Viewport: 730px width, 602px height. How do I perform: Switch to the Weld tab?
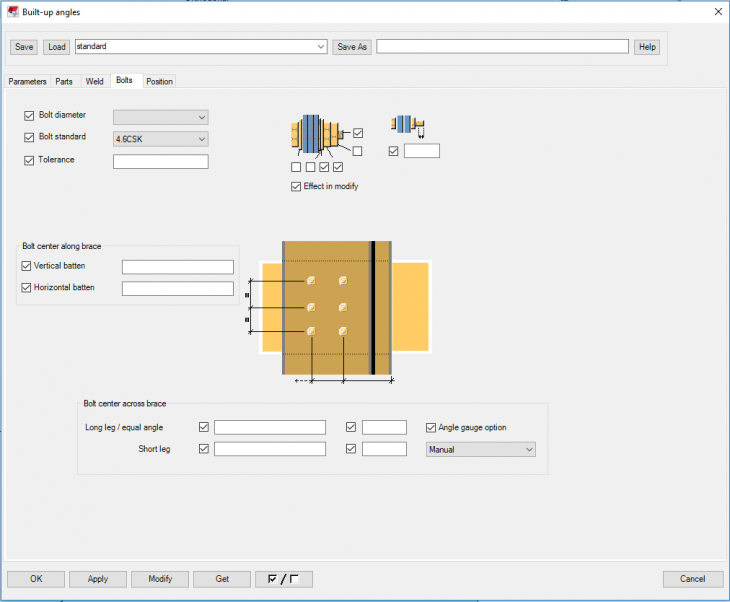coord(95,81)
